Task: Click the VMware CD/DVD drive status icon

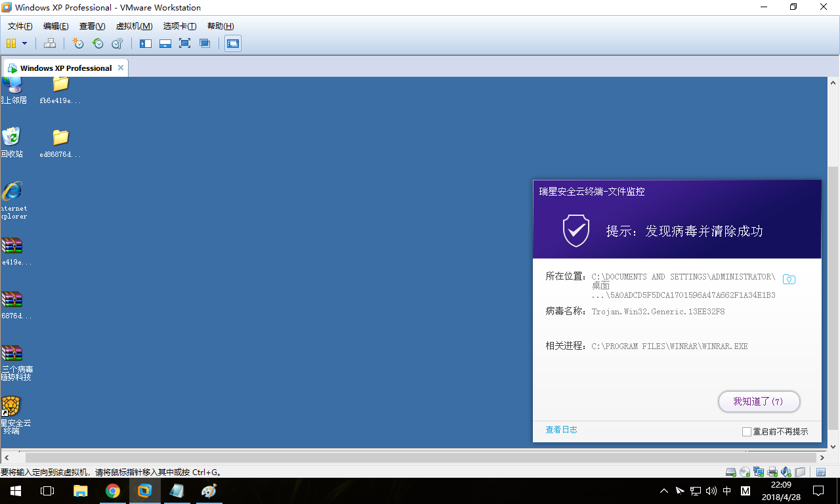Action: click(745, 472)
